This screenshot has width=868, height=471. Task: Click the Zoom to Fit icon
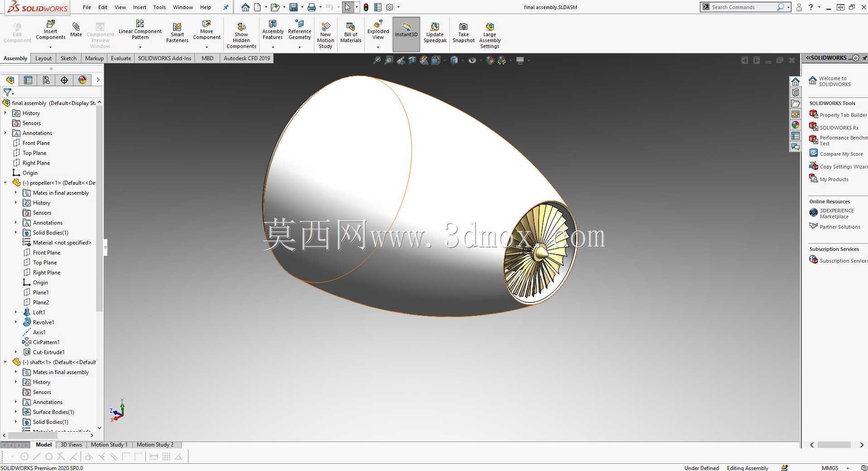(x=376, y=60)
